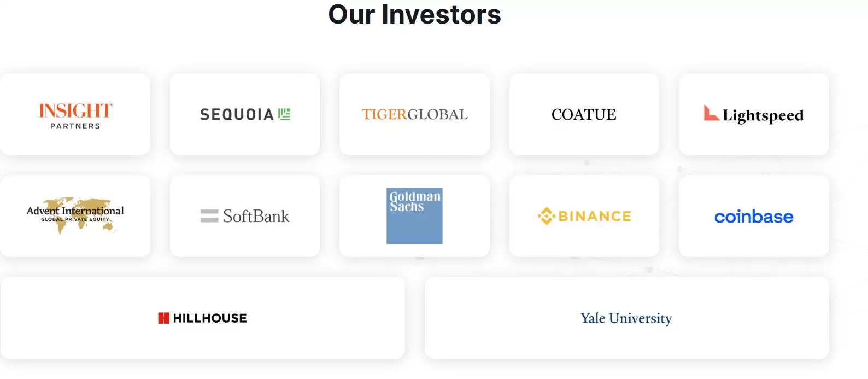Select the Binance wordmark text
The width and height of the screenshot is (868, 379).
(595, 216)
